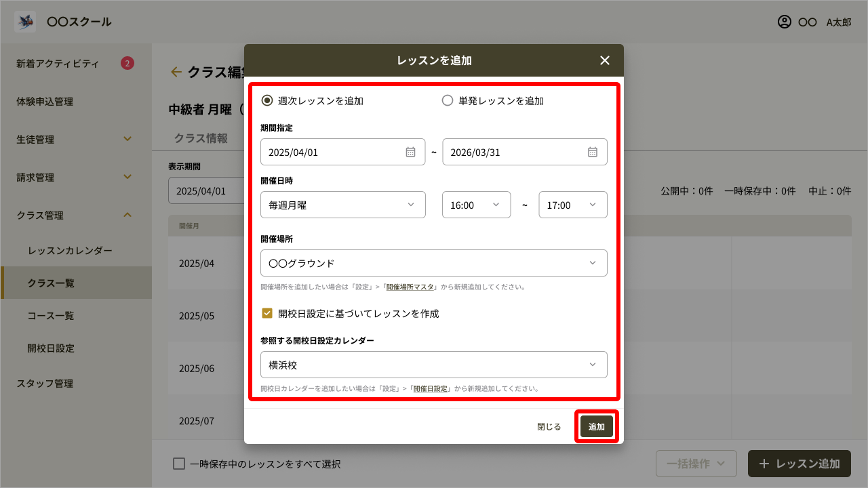Close the add lesson dialog with X
This screenshot has width=868, height=488.
pos(605,60)
